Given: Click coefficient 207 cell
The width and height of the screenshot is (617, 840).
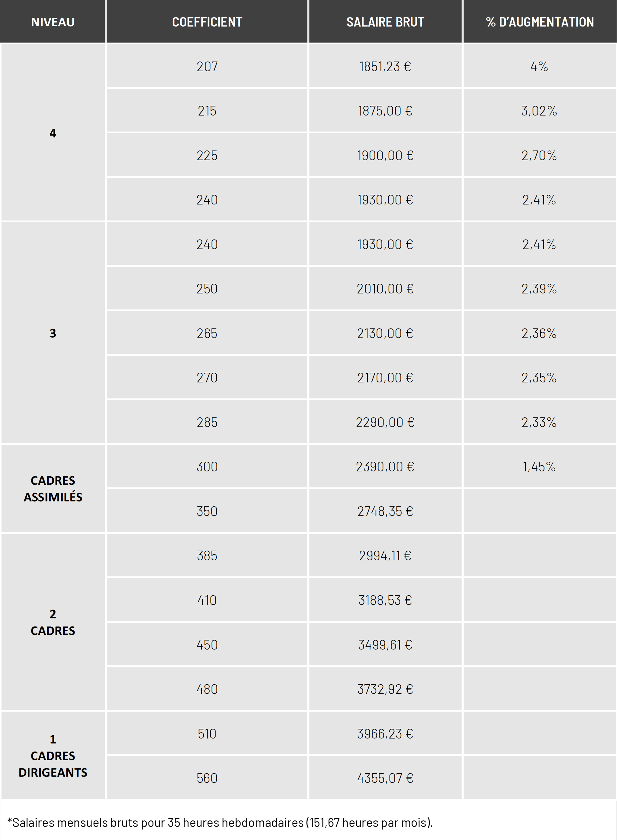Looking at the screenshot, I should pos(207,66).
